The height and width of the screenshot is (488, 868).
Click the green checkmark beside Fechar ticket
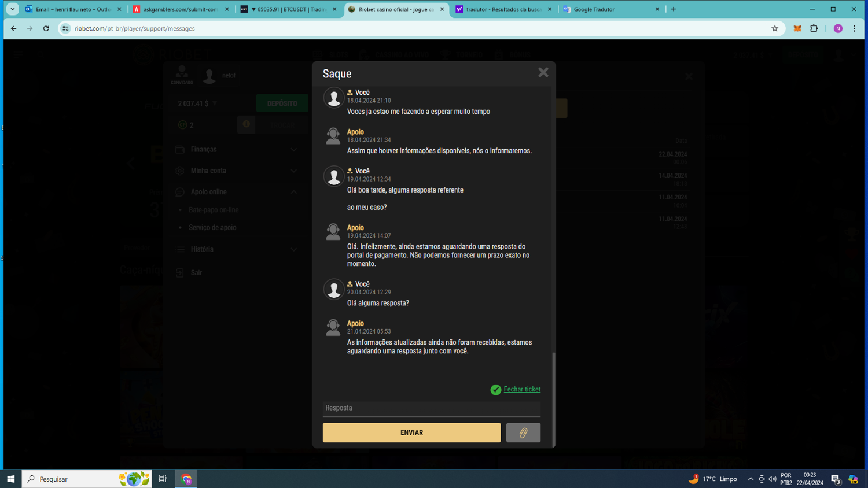[495, 390]
